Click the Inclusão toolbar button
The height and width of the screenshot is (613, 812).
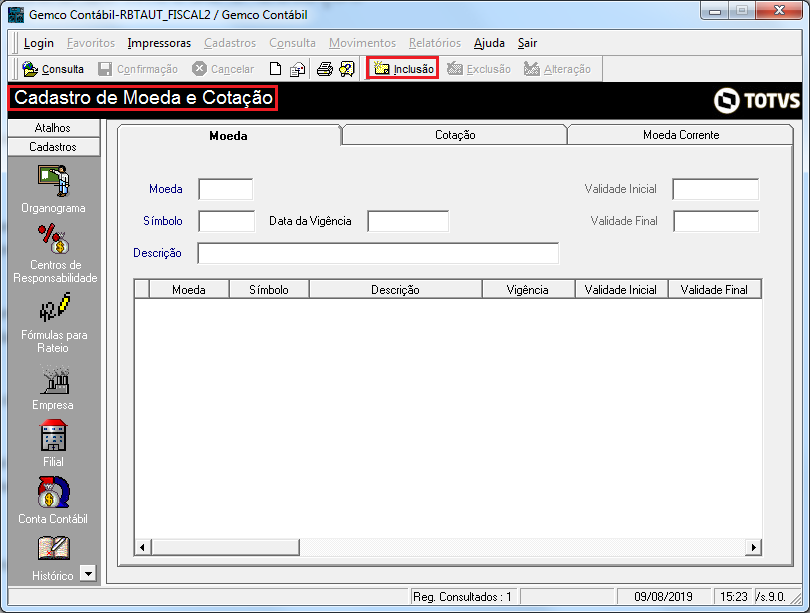click(403, 68)
